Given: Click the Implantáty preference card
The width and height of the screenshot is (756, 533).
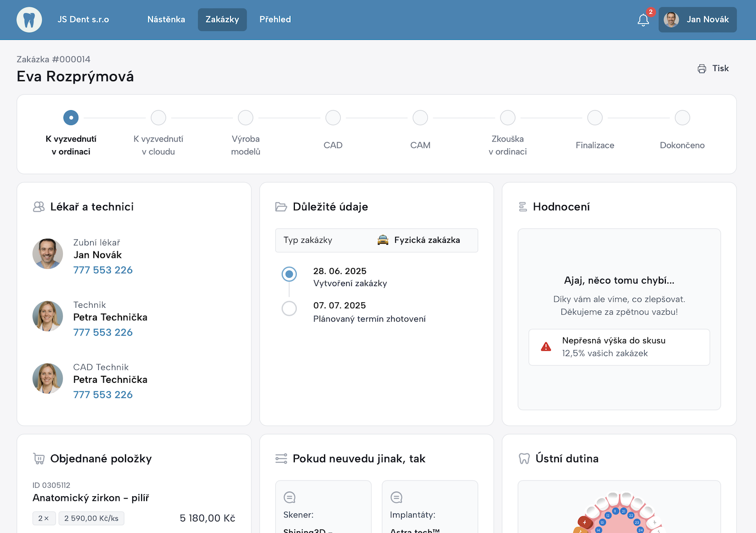Looking at the screenshot, I should click(x=430, y=507).
